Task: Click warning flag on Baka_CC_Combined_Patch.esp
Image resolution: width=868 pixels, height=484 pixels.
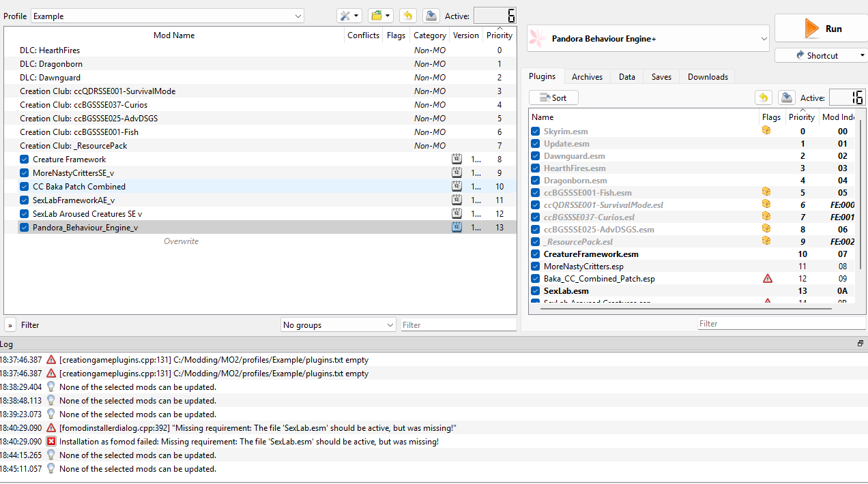Action: [x=767, y=278]
